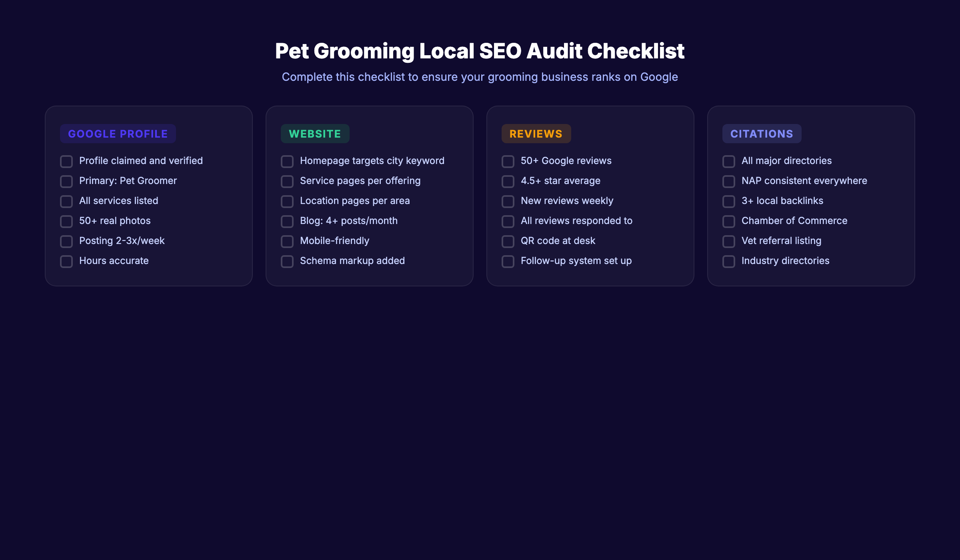Mark "4.5+ star average" done
The width and height of the screenshot is (960, 560).
click(508, 181)
